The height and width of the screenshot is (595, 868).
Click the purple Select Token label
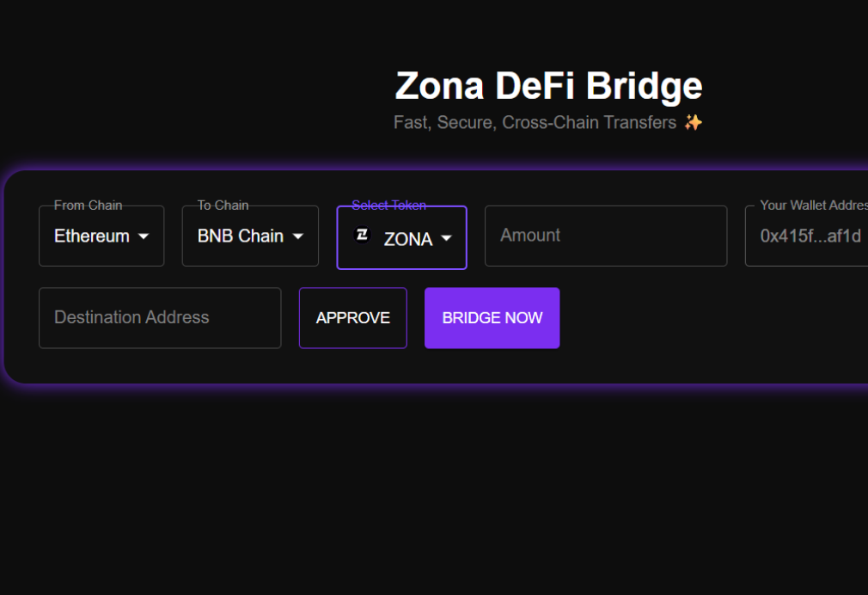click(x=389, y=205)
